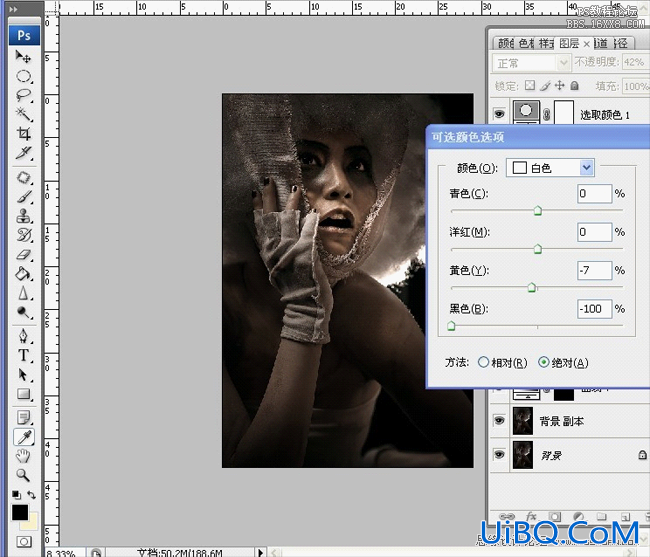Choose Absolute method radio button
650x557 pixels.
pos(543,362)
